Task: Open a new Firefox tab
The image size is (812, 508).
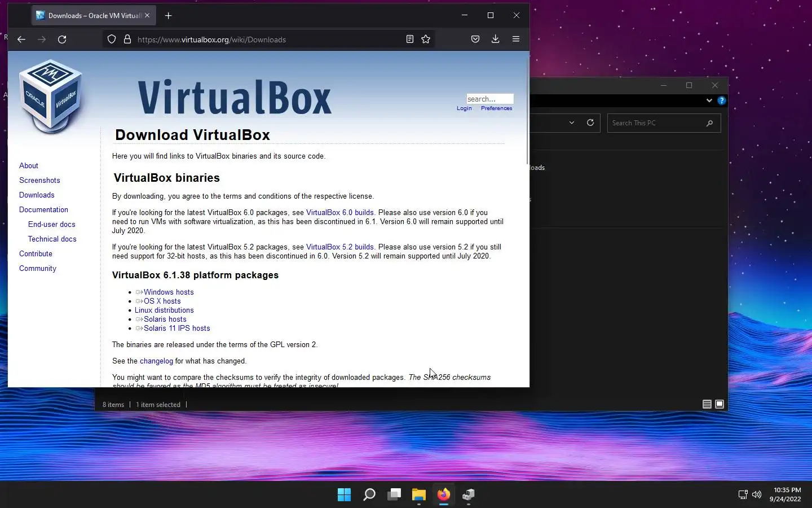Action: click(168, 16)
